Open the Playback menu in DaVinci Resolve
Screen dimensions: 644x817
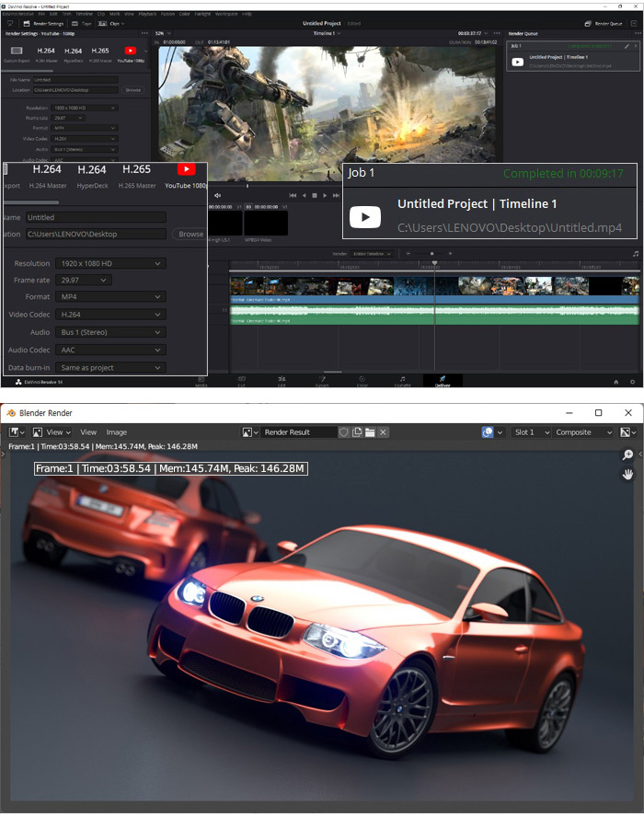pyautogui.click(x=147, y=14)
